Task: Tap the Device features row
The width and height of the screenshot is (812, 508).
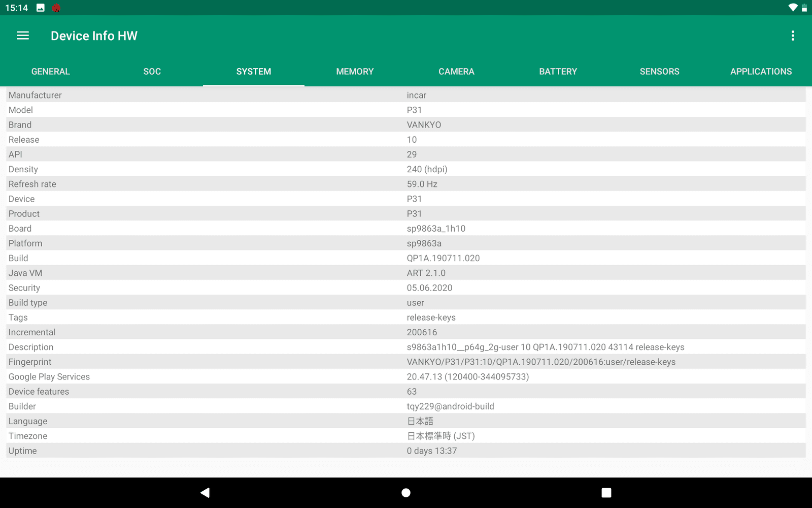Action: coord(406,392)
